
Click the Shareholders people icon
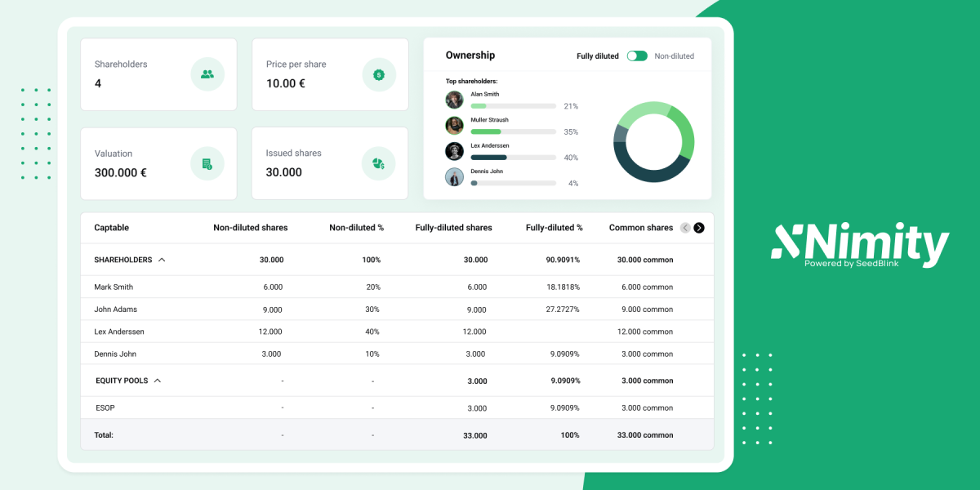coord(207,74)
